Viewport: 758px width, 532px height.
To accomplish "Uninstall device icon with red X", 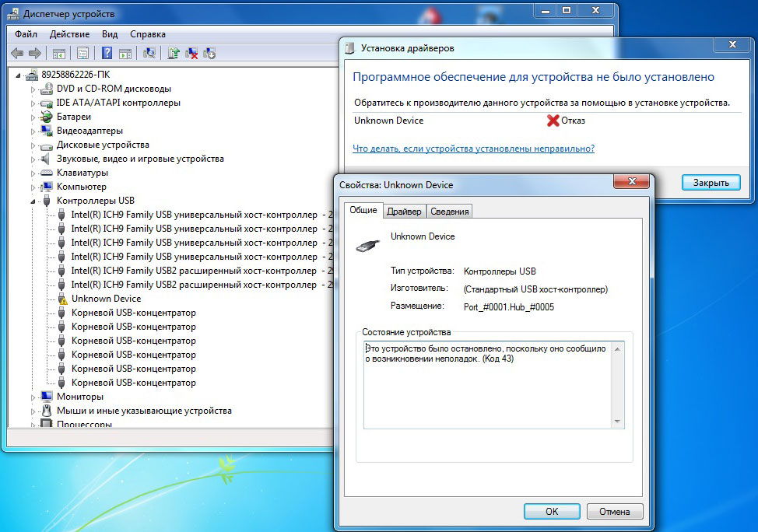I will 191,53.
